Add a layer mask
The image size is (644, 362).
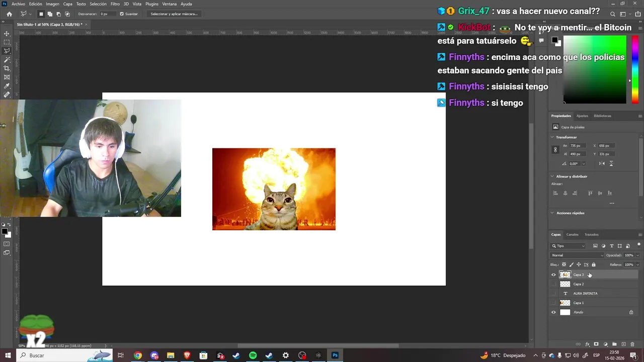tap(596, 344)
